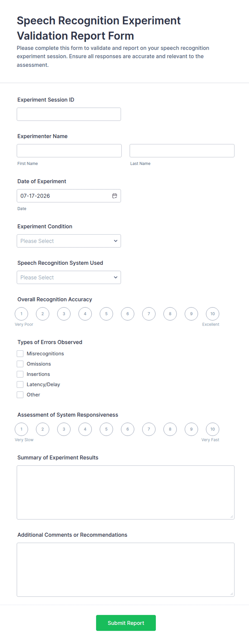Rate Overall Recognition Accuracy as 10
The width and height of the screenshot is (249, 644).
coord(213,314)
